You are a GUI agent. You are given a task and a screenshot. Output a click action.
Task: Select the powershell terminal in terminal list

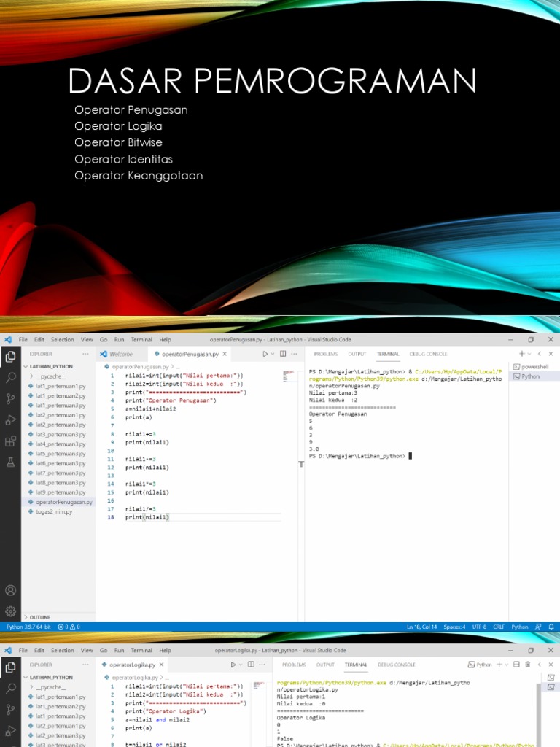[534, 366]
